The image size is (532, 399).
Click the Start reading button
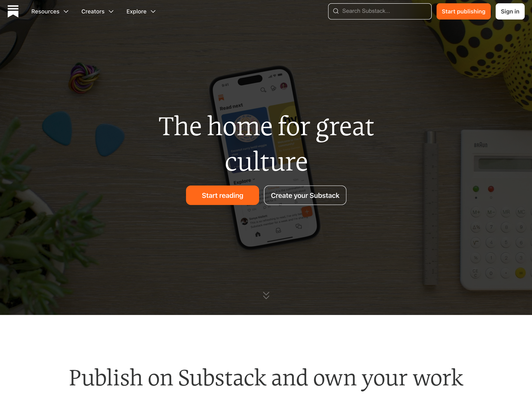(222, 195)
